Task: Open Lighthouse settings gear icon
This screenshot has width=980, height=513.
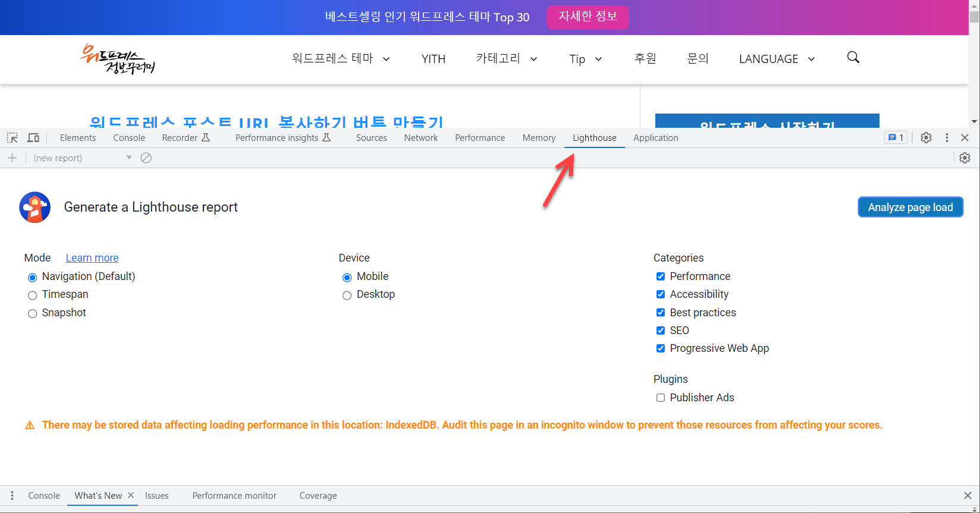Action: 965,158
